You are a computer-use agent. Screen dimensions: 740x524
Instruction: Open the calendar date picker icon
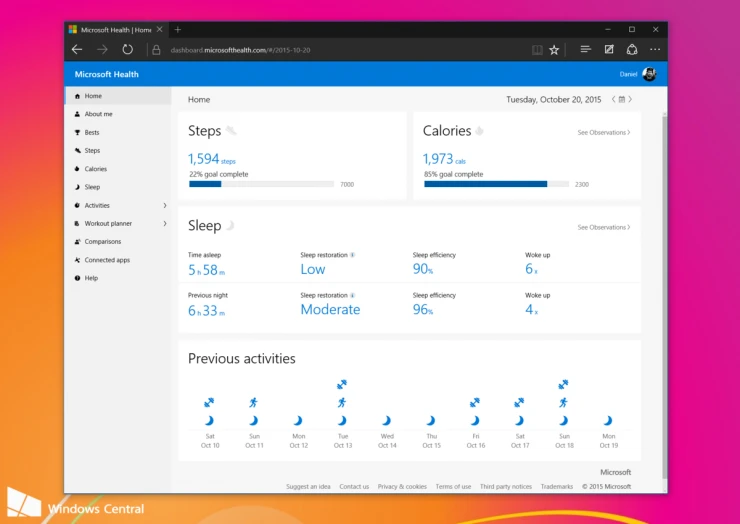pos(621,100)
